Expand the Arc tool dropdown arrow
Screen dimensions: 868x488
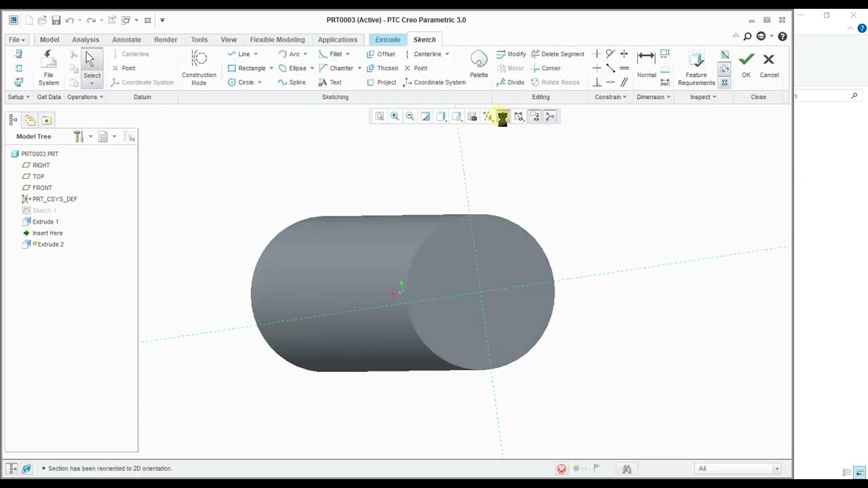[305, 54]
